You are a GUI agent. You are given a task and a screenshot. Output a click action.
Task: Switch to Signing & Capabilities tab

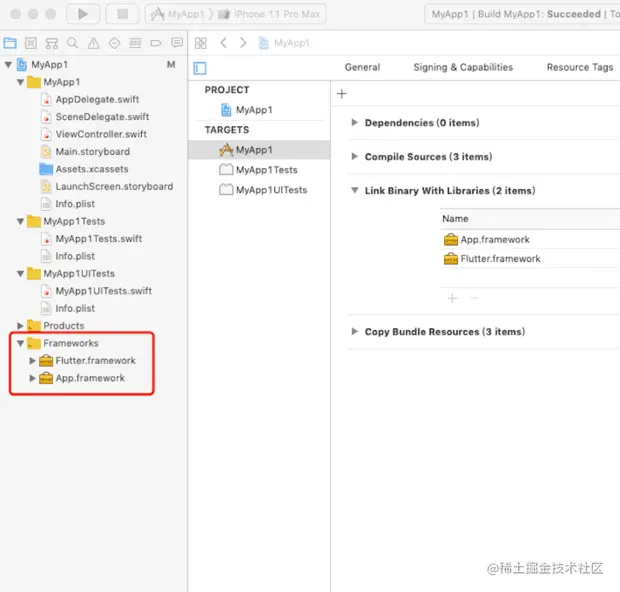pos(463,67)
